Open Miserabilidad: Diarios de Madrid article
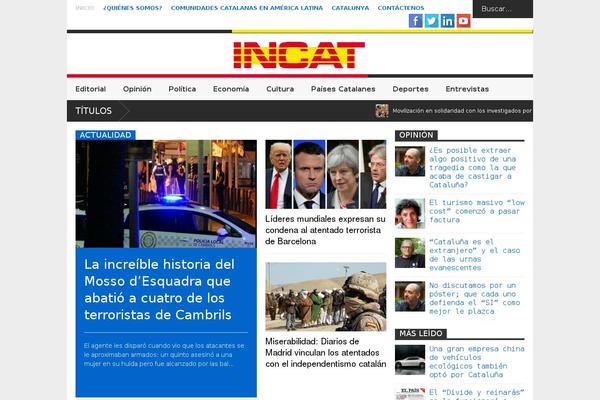 click(x=326, y=353)
